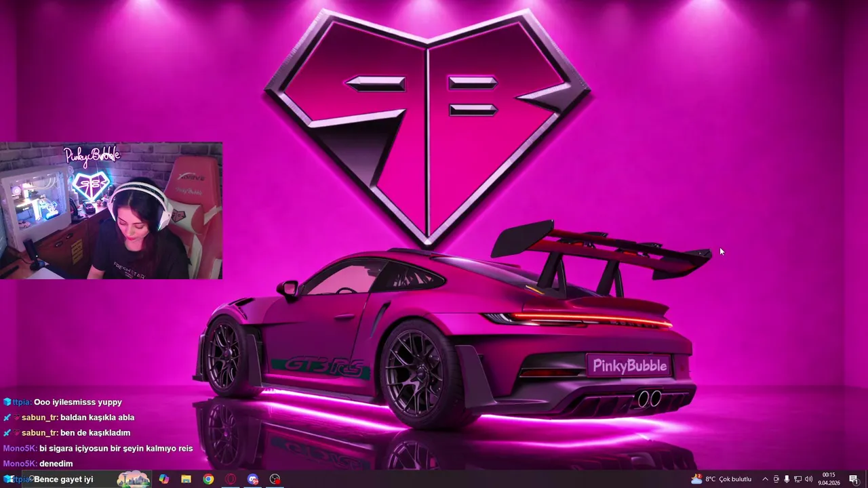The image size is (868, 488).
Task: Click the 'Çok bulutlu' weather text
Action: [x=735, y=479]
